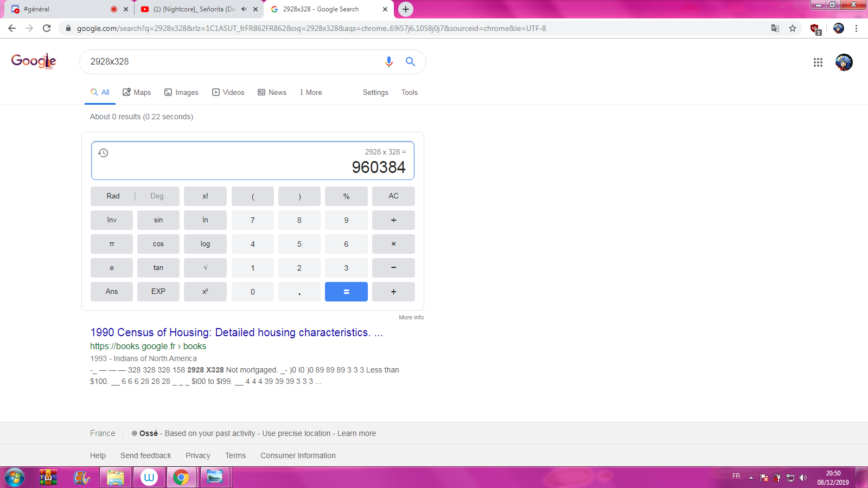Image resolution: width=868 pixels, height=488 pixels.
Task: Bookmark this page with star icon
Action: click(793, 28)
